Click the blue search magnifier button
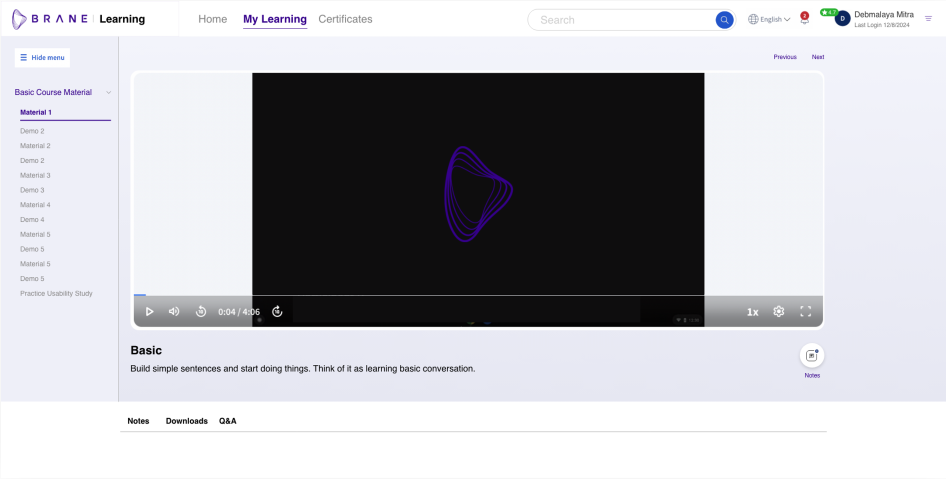Image resolution: width=946 pixels, height=479 pixels. (724, 19)
